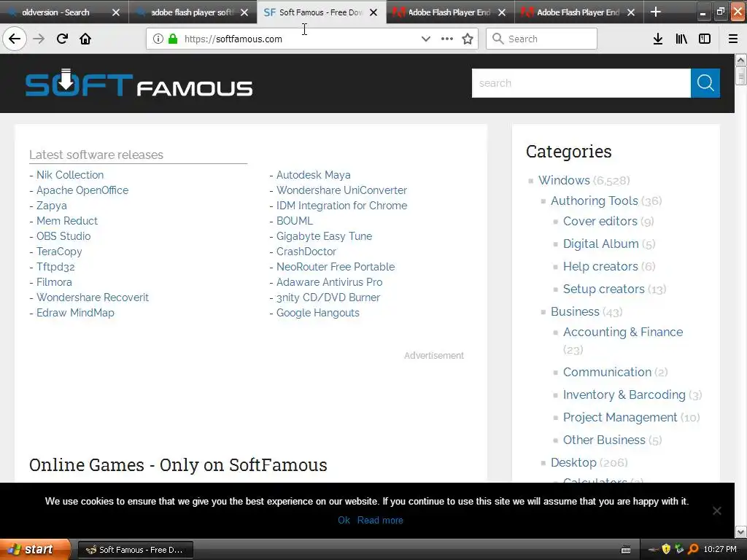The height and width of the screenshot is (560, 747).
Task: Select Soft Famous taskbar window button
Action: click(x=135, y=550)
